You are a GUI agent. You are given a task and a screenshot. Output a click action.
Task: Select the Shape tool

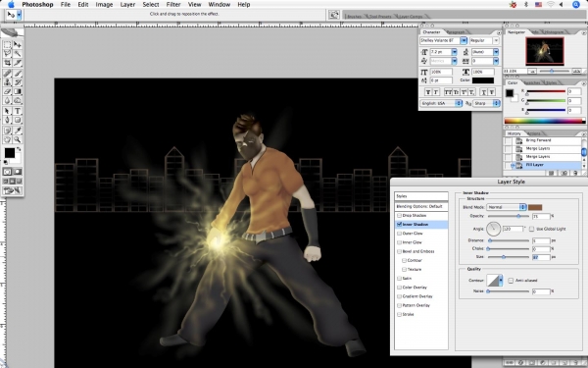pos(18,120)
